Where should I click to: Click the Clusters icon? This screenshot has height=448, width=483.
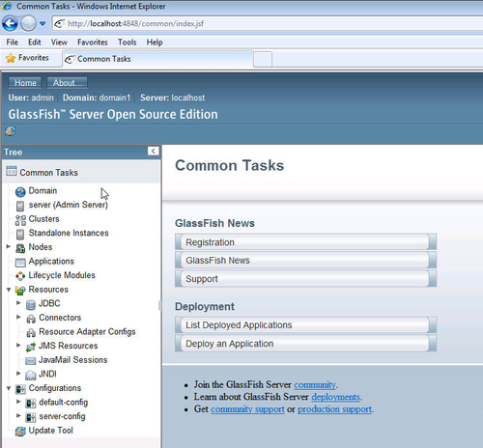[20, 220]
